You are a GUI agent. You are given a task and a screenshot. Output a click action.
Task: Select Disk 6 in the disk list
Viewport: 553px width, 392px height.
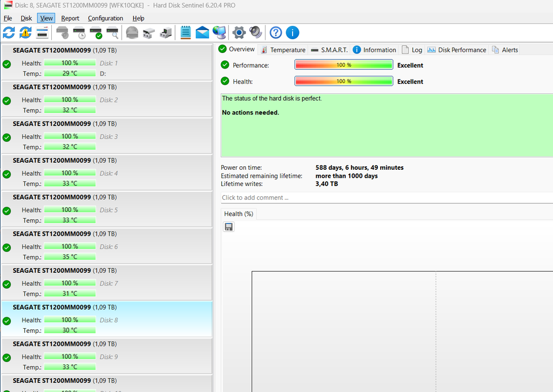click(107, 246)
